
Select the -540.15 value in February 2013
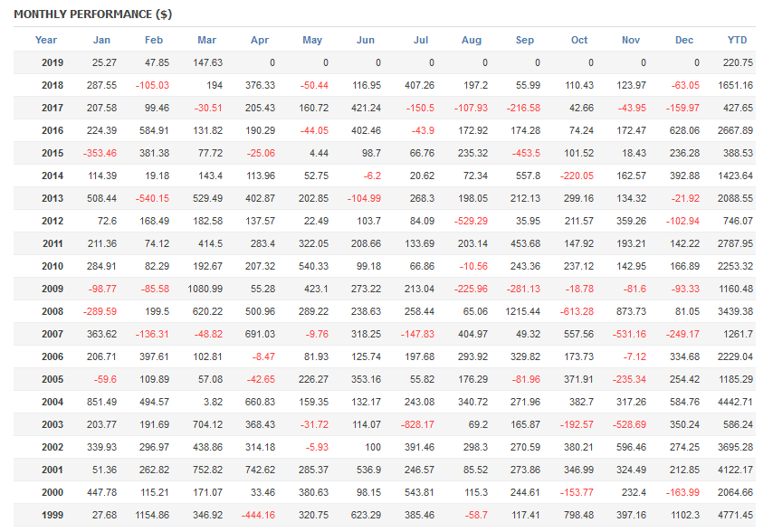152,198
